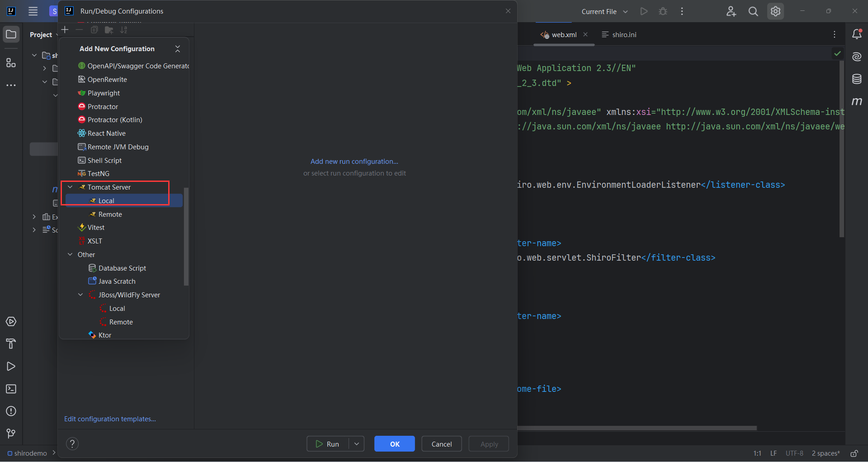This screenshot has width=868, height=462.
Task: Open the Maven tool window icon
Action: (x=857, y=101)
